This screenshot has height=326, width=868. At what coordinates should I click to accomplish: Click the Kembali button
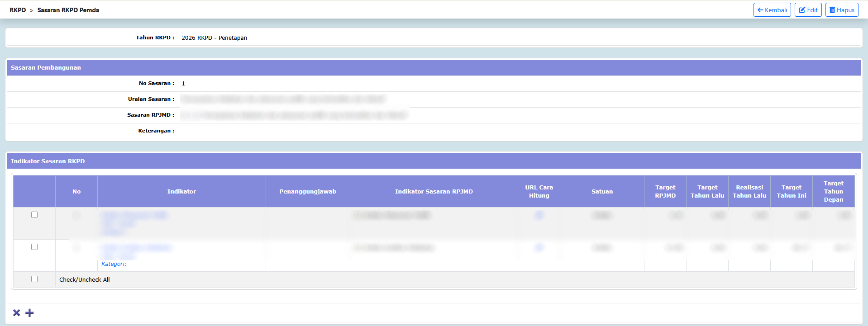(772, 10)
